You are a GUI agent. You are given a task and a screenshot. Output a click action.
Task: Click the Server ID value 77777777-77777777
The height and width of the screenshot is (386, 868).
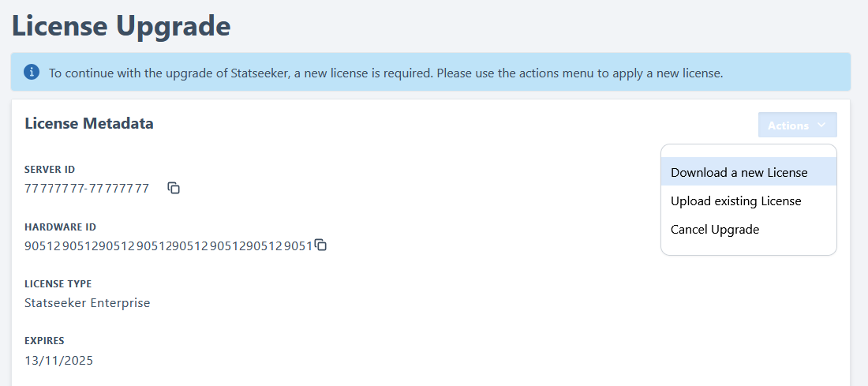[x=87, y=189]
